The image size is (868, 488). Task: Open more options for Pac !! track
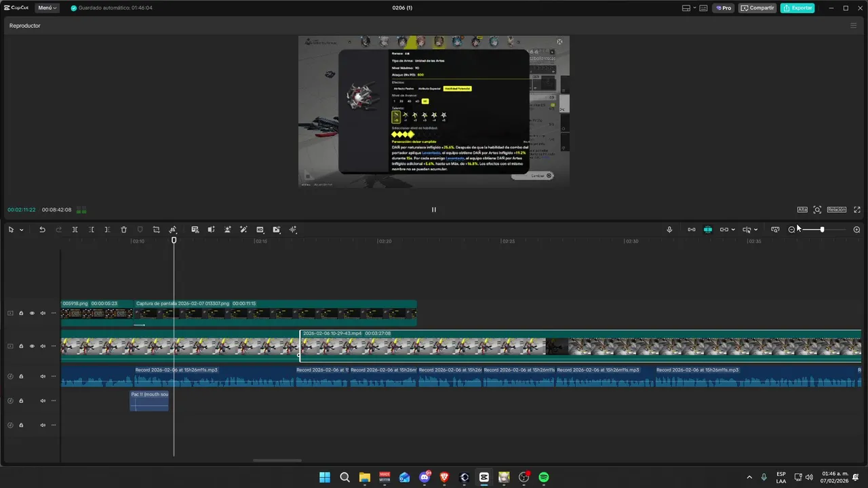pyautogui.click(x=54, y=401)
